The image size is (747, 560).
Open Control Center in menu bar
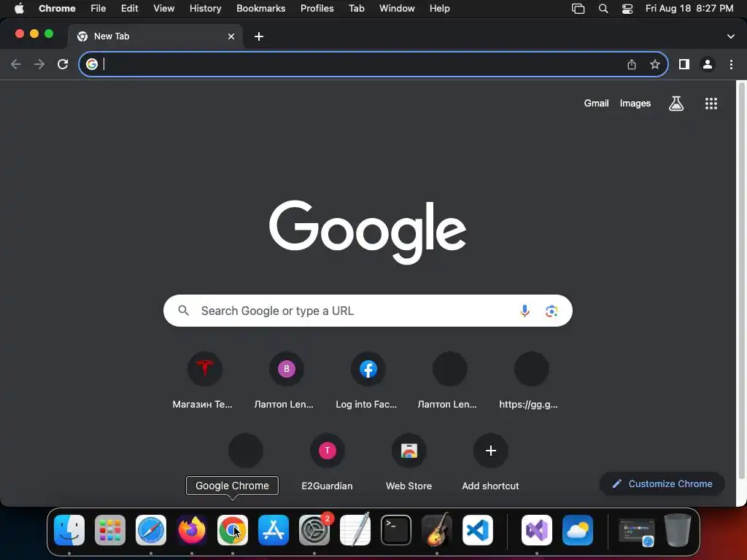[627, 9]
